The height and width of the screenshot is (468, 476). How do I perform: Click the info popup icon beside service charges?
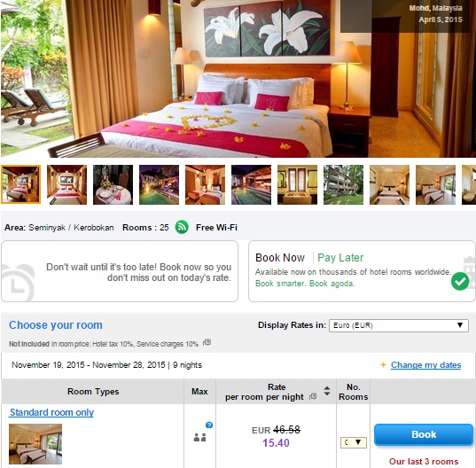pos(207,343)
